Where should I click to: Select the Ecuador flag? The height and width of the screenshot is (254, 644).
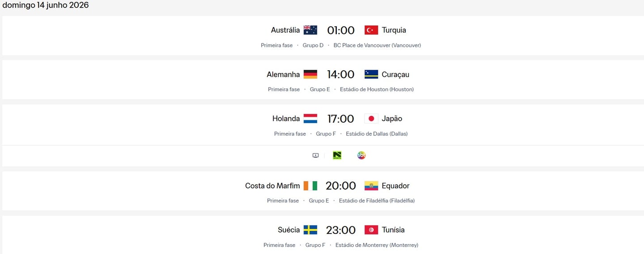[371, 186]
